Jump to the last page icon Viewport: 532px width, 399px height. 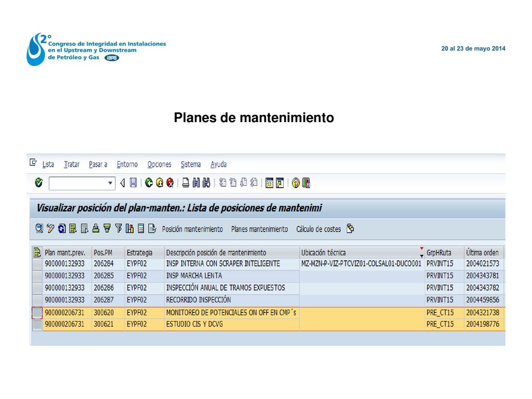254,183
